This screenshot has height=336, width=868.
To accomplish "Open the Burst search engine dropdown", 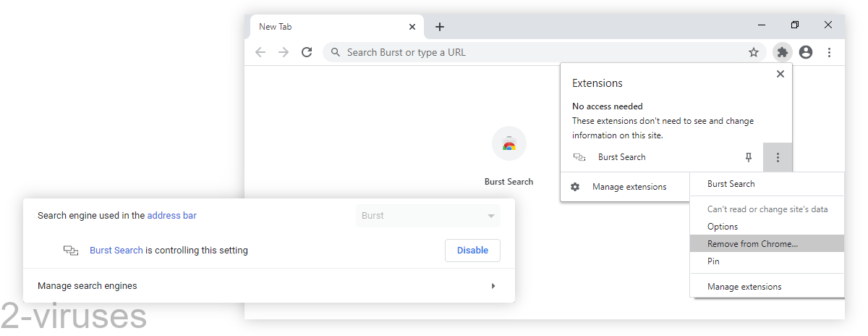I will pos(427,216).
